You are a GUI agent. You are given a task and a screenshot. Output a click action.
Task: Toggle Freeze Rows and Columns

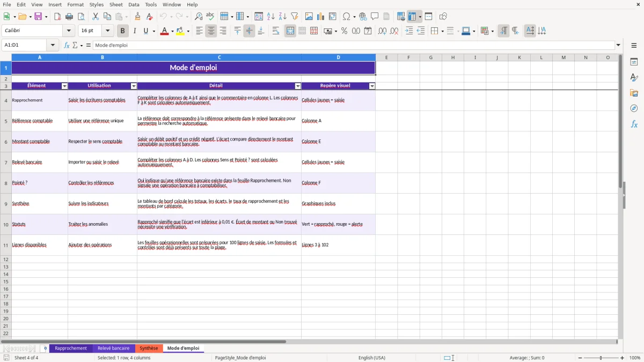click(x=412, y=17)
